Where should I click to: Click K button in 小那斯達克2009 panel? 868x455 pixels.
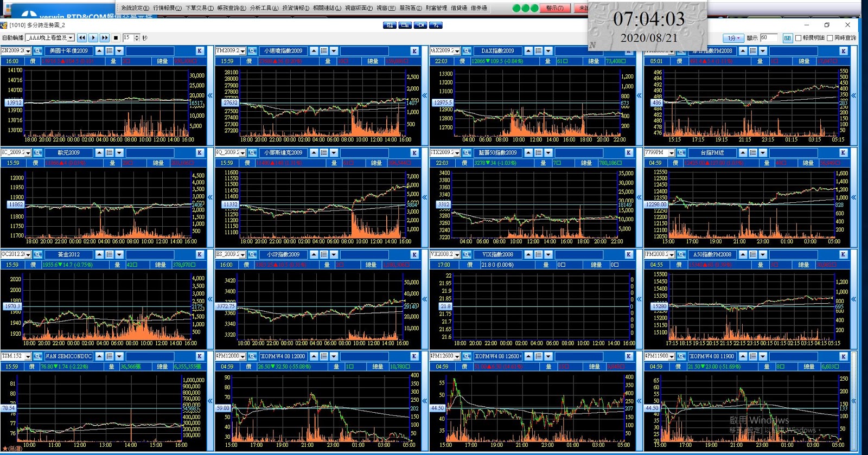tap(414, 153)
